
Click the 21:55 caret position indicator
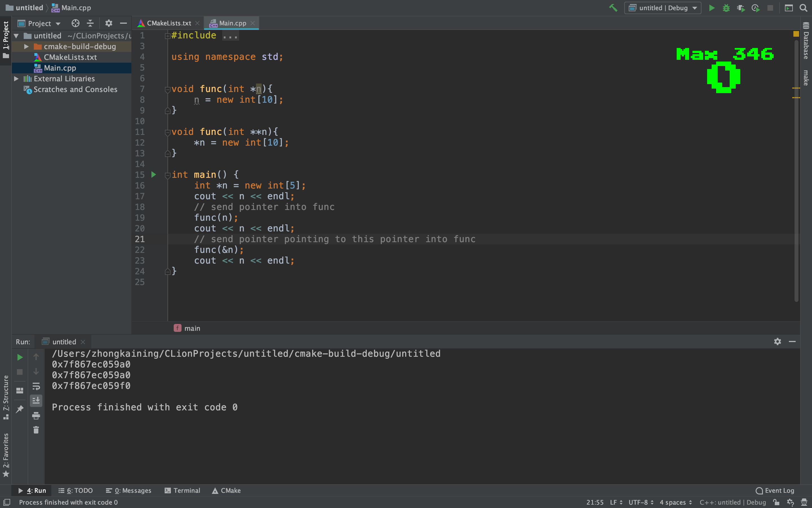(595, 502)
